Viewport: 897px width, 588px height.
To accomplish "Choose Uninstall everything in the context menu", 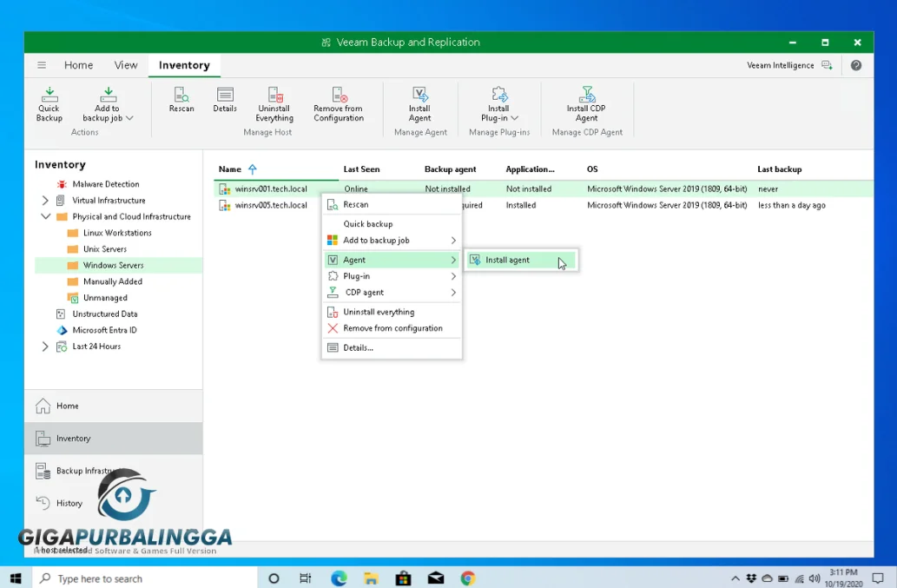I will [392, 312].
